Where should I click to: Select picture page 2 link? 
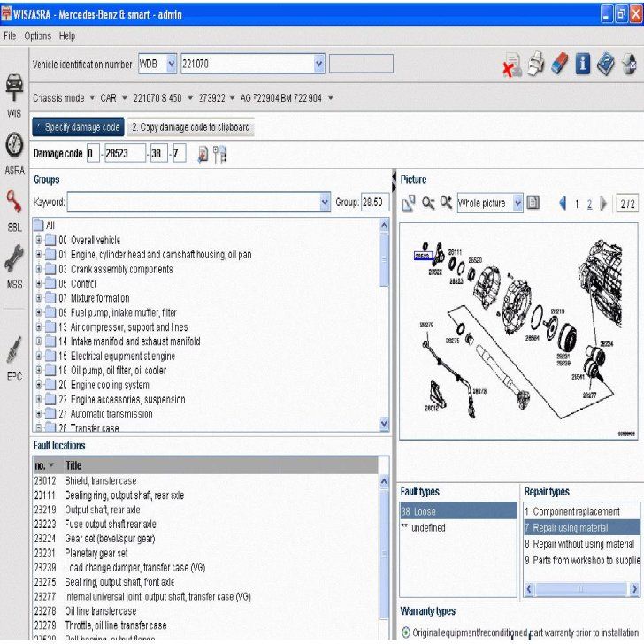click(x=589, y=203)
